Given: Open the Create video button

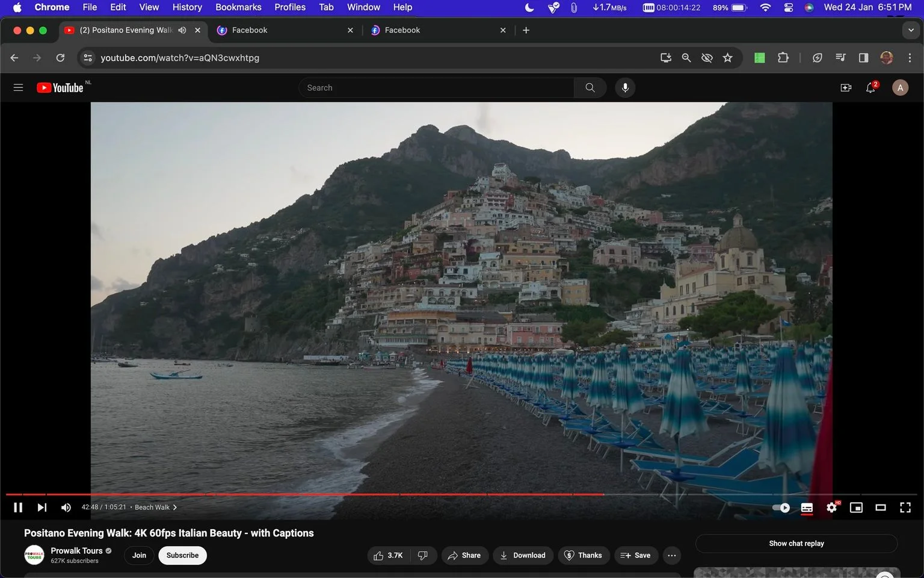Looking at the screenshot, I should click(846, 88).
